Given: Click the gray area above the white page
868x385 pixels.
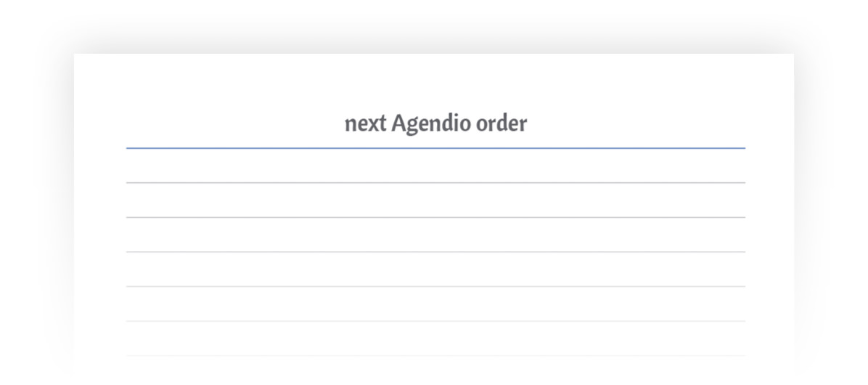Looking at the screenshot, I should pyautogui.click(x=435, y=25).
